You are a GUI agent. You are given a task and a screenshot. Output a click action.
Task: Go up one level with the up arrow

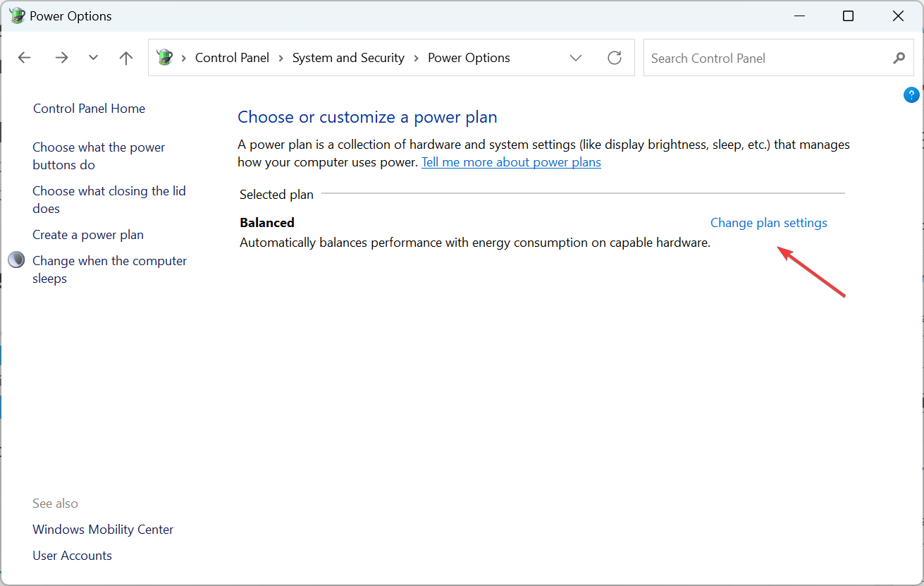click(125, 57)
